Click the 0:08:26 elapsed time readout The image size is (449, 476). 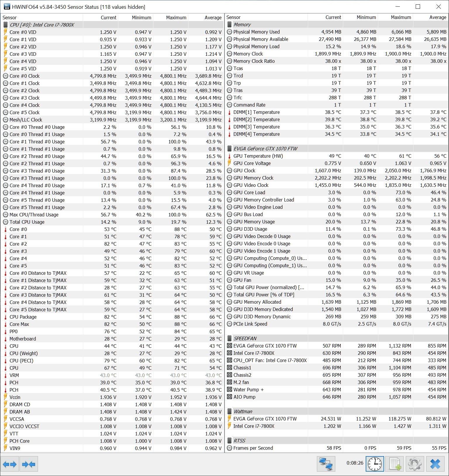[x=355, y=463]
